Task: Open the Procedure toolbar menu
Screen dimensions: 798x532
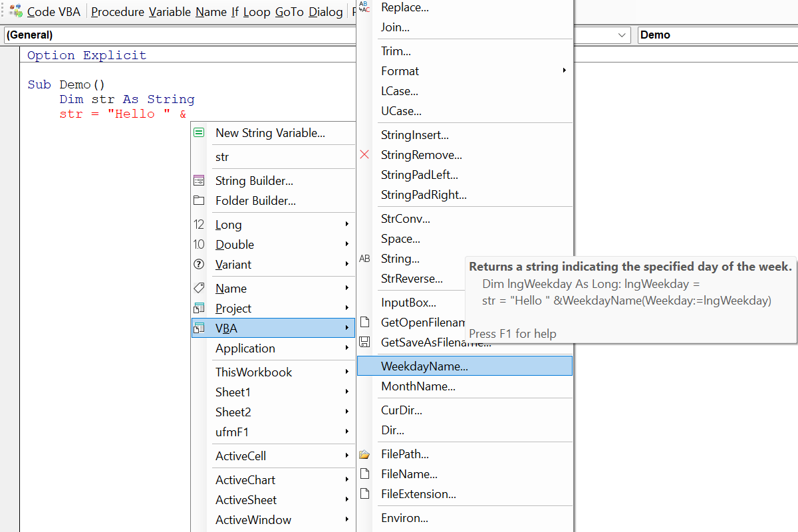Action: click(x=118, y=12)
